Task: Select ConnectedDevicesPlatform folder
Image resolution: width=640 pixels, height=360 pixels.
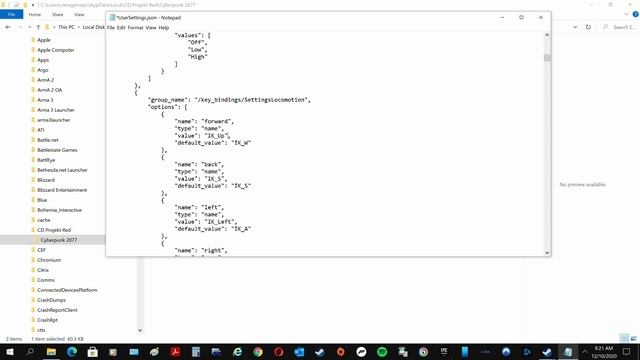Action: pos(67,290)
